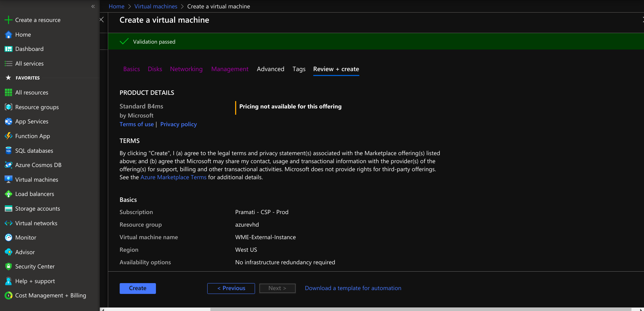Open the Advanced tab
The width and height of the screenshot is (644, 311).
pyautogui.click(x=270, y=69)
